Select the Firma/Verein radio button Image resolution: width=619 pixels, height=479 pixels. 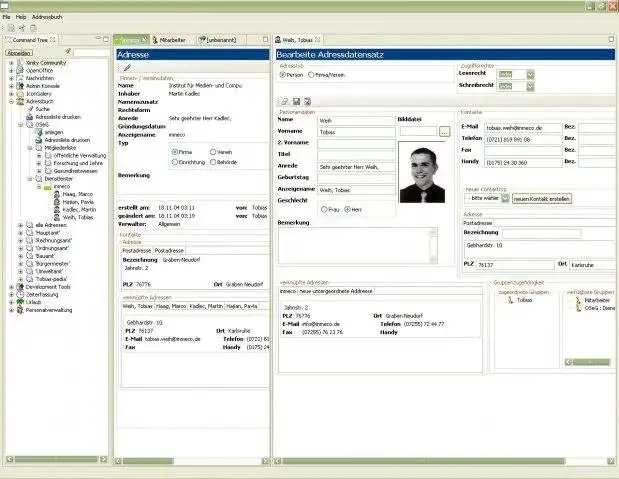click(x=311, y=75)
